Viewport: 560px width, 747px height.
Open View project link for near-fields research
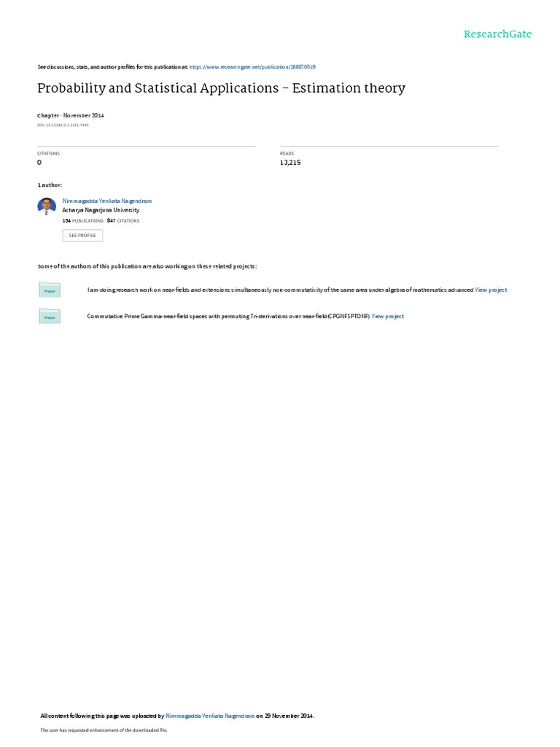point(491,290)
